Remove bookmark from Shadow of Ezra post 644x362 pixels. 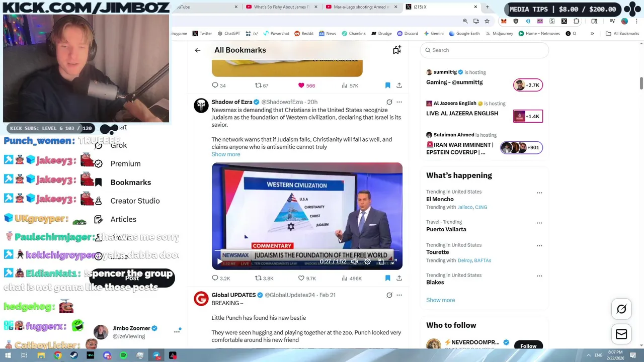[x=387, y=278]
